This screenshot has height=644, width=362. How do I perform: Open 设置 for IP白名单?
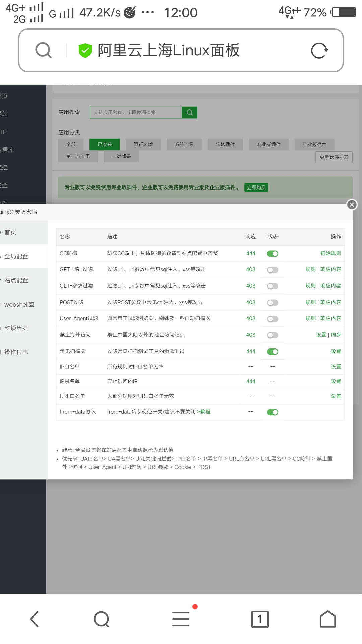coord(336,367)
